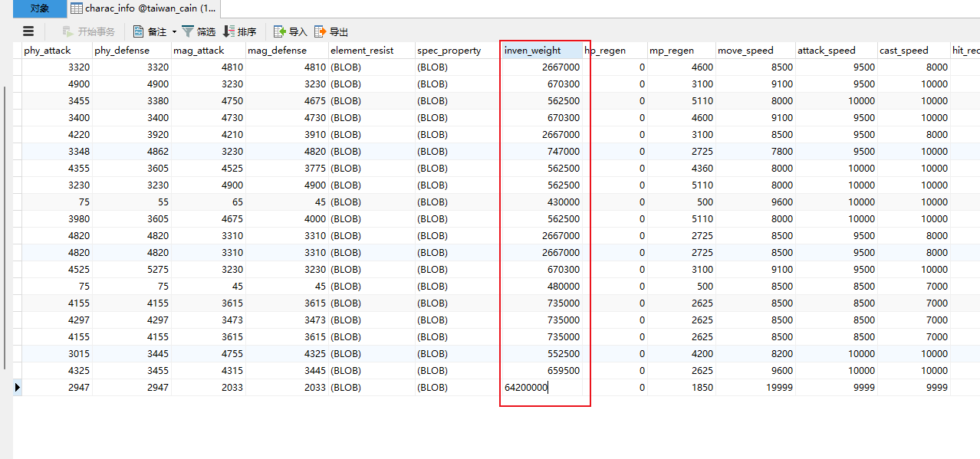Click the cast_speed column header

[x=913, y=51]
